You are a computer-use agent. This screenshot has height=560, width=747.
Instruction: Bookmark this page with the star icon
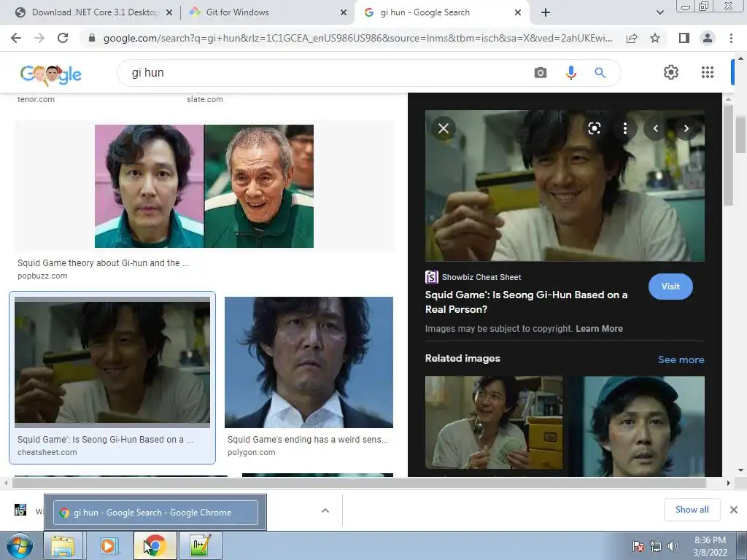tap(655, 38)
